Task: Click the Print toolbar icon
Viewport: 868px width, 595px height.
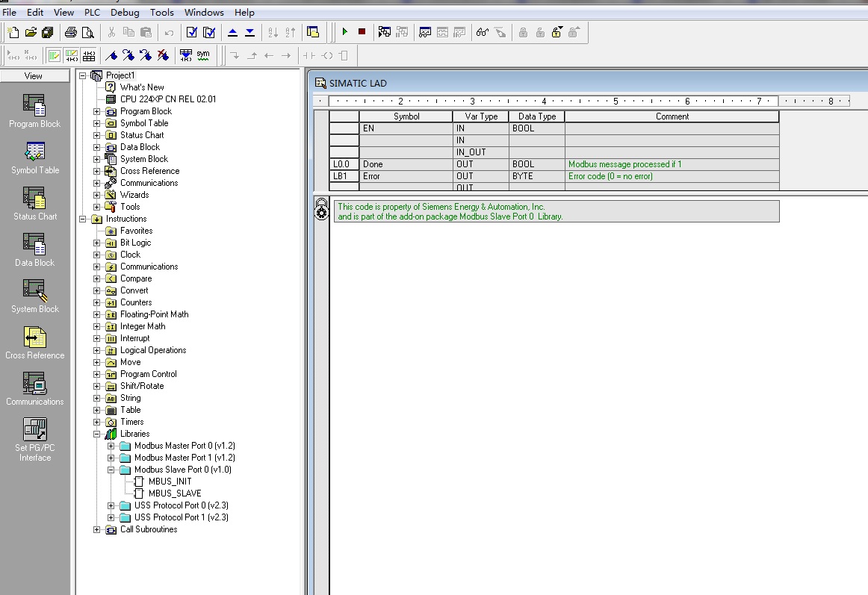Action: coord(71,33)
